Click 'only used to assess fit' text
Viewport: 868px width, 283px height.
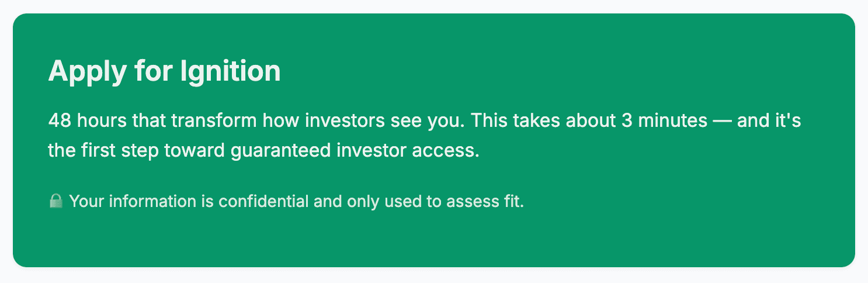(x=435, y=202)
